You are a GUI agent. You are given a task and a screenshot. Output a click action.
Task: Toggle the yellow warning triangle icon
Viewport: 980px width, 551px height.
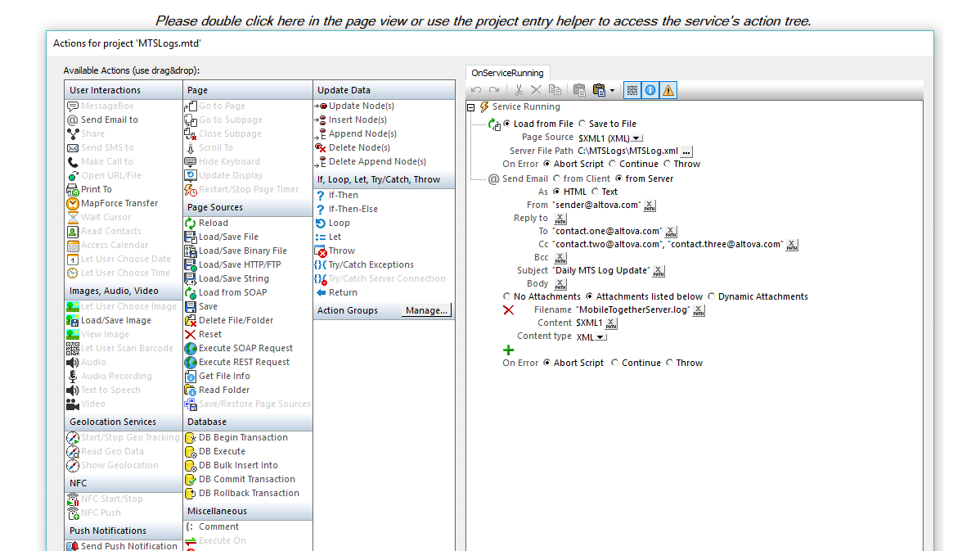click(669, 90)
